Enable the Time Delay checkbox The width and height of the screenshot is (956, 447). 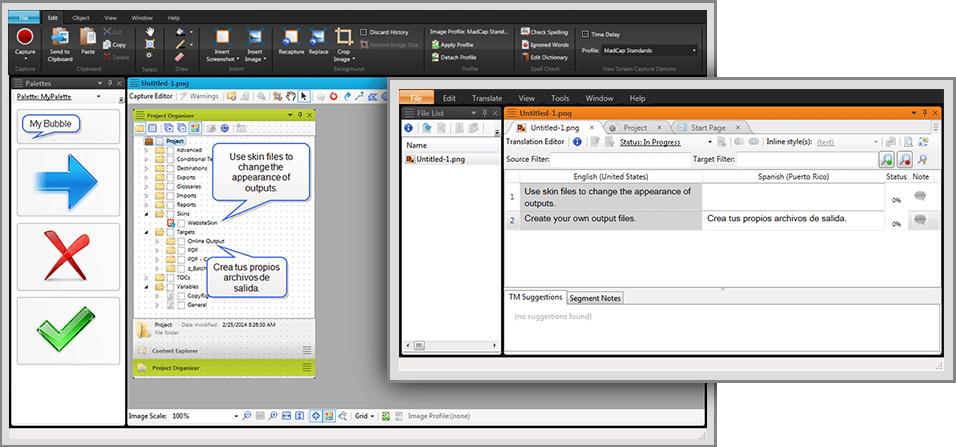(x=586, y=34)
